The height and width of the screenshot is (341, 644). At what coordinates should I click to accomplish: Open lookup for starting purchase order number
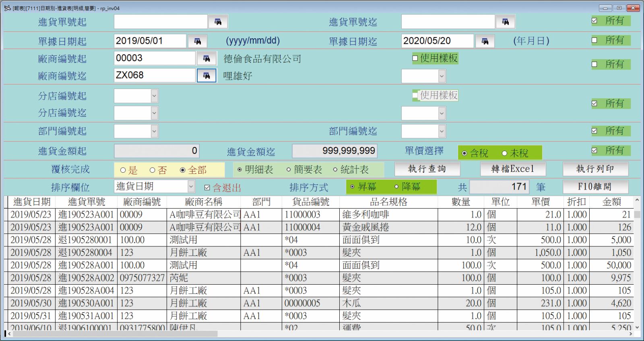(218, 22)
